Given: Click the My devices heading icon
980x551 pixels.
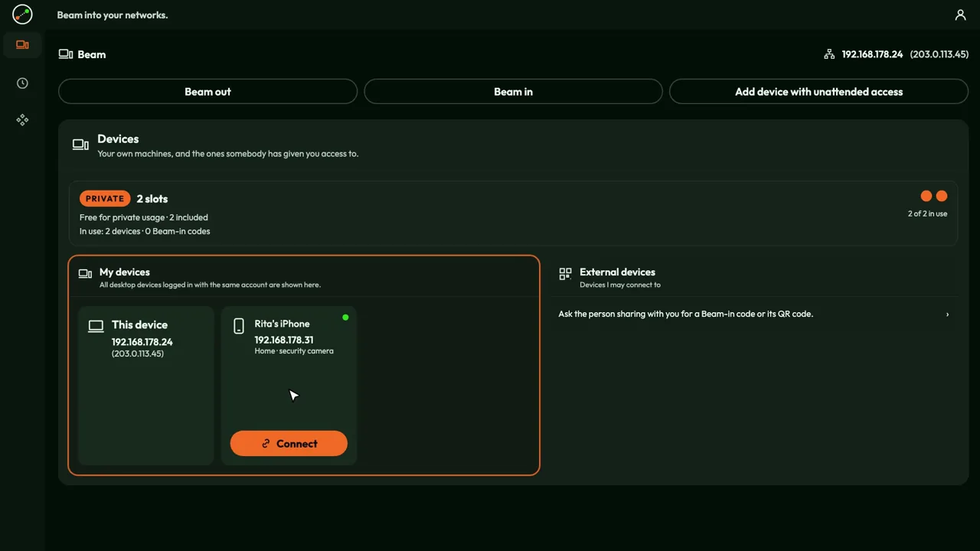Looking at the screenshot, I should point(85,273).
